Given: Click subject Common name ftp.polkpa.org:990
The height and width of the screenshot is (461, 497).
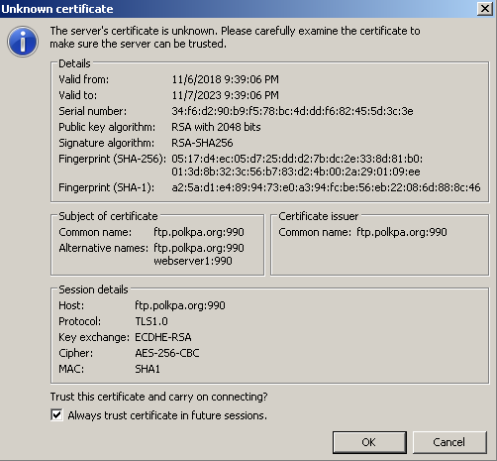Looking at the screenshot, I should click(199, 232).
